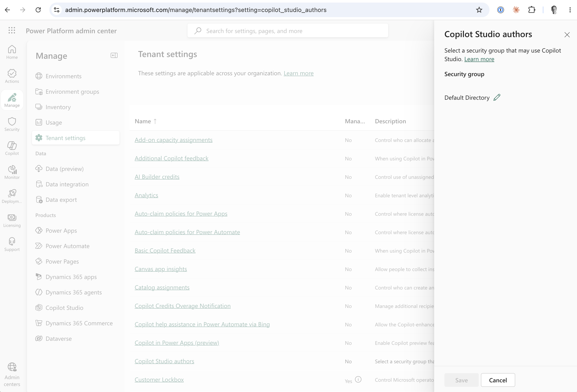The width and height of the screenshot is (577, 392).
Task: Reload the page in the browser
Action: click(x=38, y=10)
